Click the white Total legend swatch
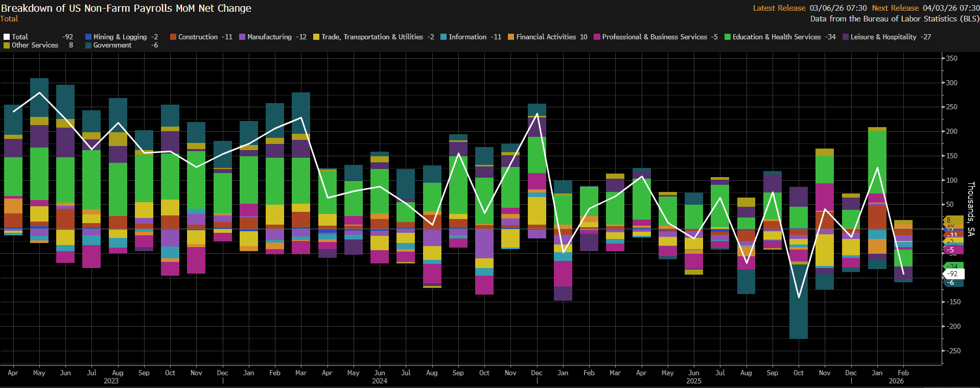 (x=7, y=37)
